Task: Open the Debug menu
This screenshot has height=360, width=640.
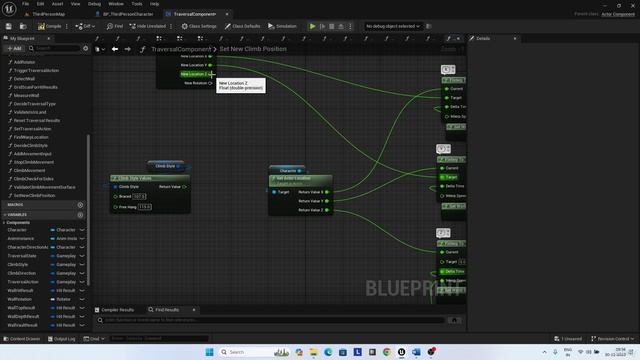Action: pos(94,4)
